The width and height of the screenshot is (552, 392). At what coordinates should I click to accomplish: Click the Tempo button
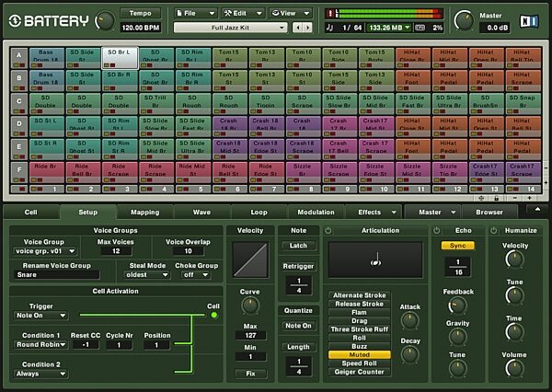point(141,13)
